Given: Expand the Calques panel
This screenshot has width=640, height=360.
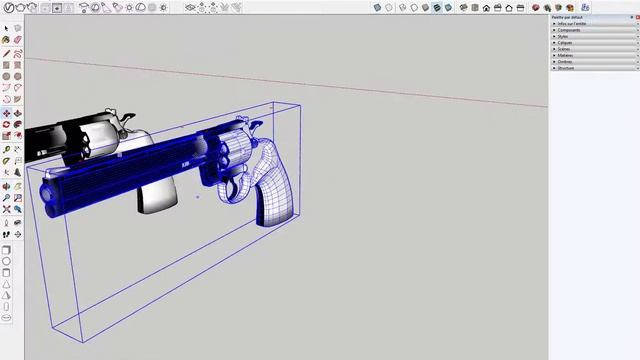Looking at the screenshot, I should pyautogui.click(x=596, y=43).
